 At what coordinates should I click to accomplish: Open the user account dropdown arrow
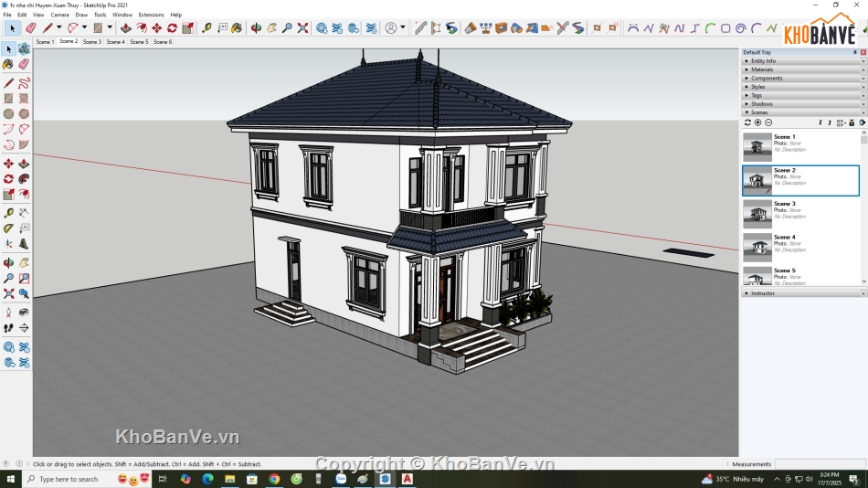tap(402, 27)
